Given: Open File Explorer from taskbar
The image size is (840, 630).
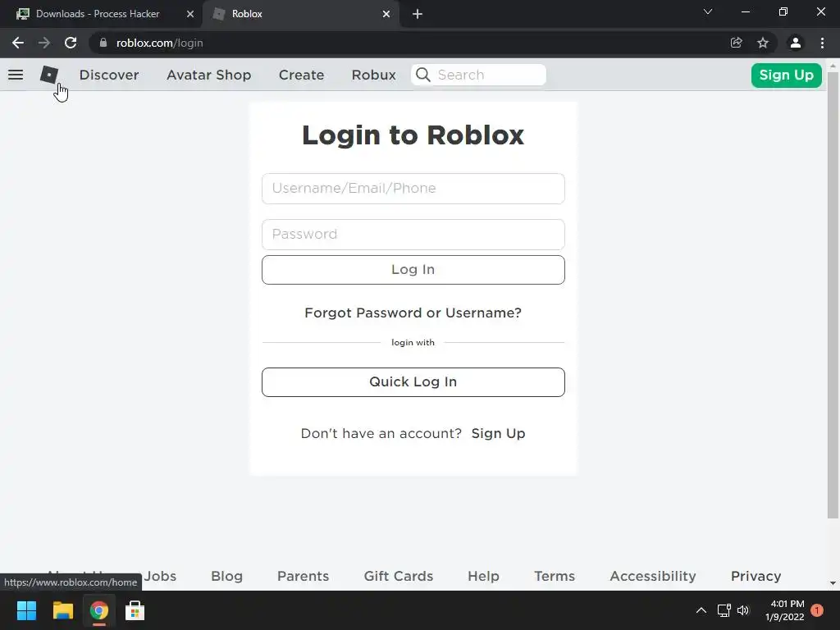Looking at the screenshot, I should tap(62, 610).
